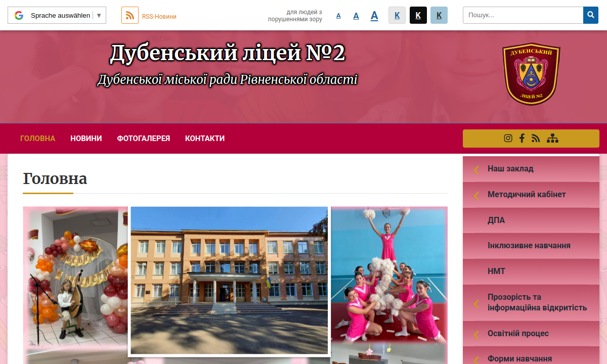Screen dimensions: 607x364
Task: Open the Instagram icon in gold bar
Action: coord(508,138)
